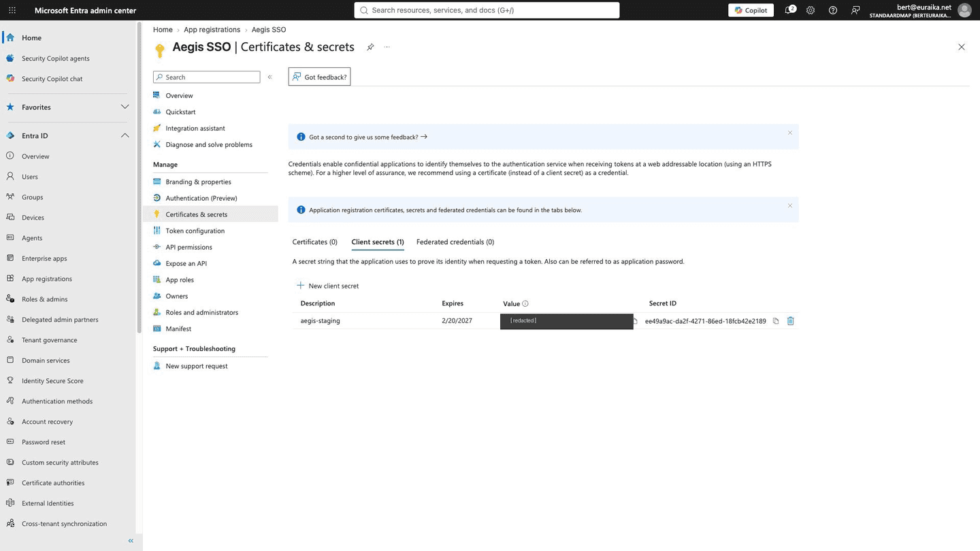Switch to the Certificates (0) tab
980x551 pixels.
tap(314, 241)
